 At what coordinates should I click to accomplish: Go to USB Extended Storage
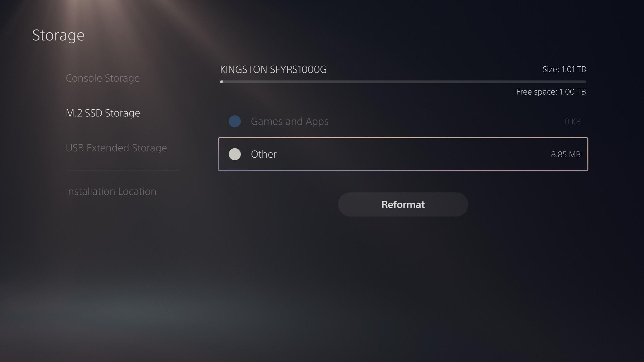coord(116,148)
